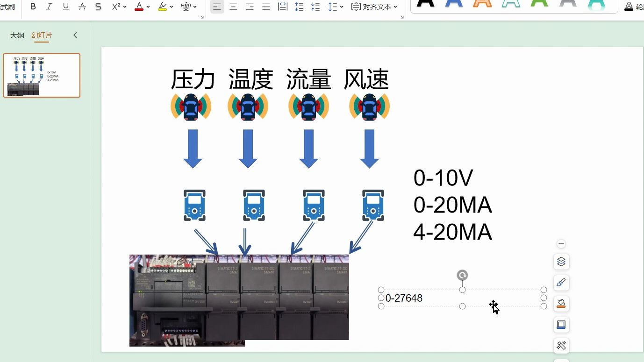Screen dimensions: 644x362
Task: Select the 幻灯片 slides tab
Action: (x=42, y=35)
